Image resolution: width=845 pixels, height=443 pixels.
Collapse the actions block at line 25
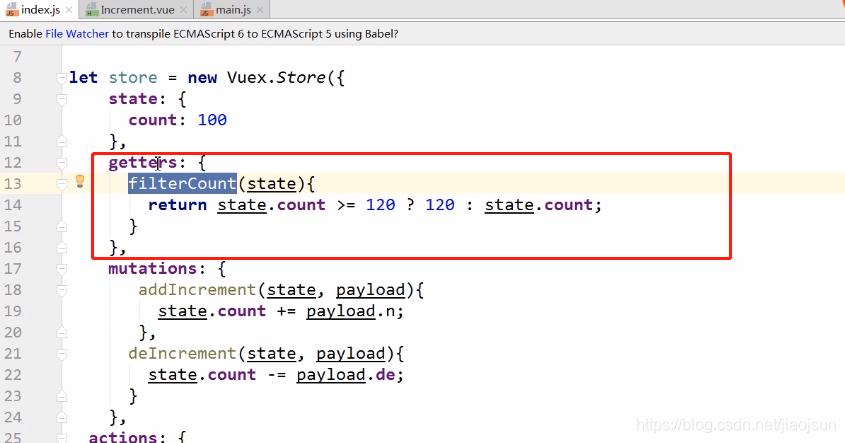pyautogui.click(x=61, y=438)
